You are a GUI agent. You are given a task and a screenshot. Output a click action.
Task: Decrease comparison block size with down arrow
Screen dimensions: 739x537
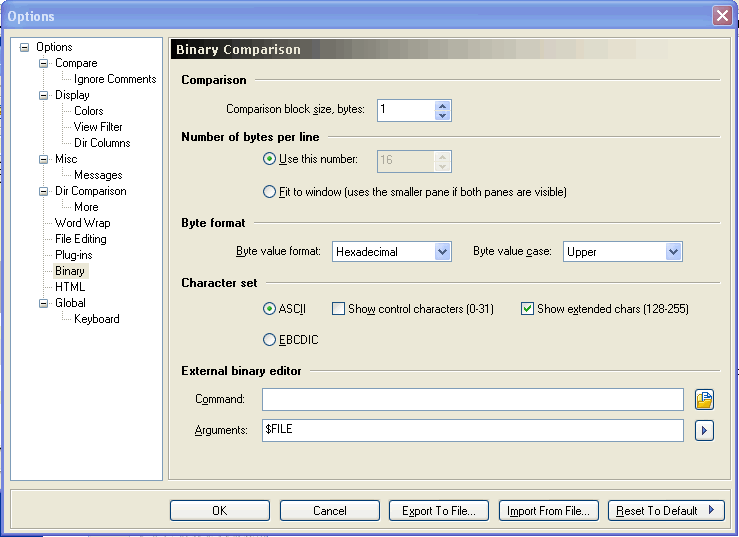(x=442, y=116)
